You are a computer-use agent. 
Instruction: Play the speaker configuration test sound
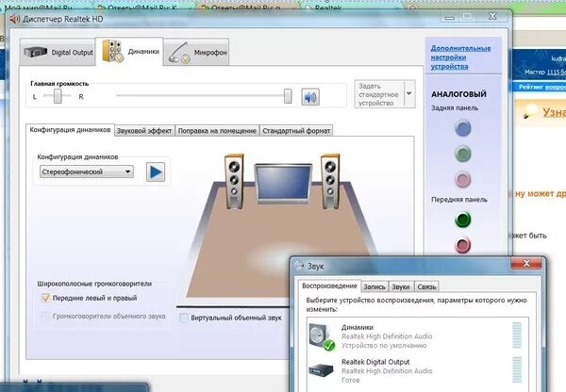[156, 172]
